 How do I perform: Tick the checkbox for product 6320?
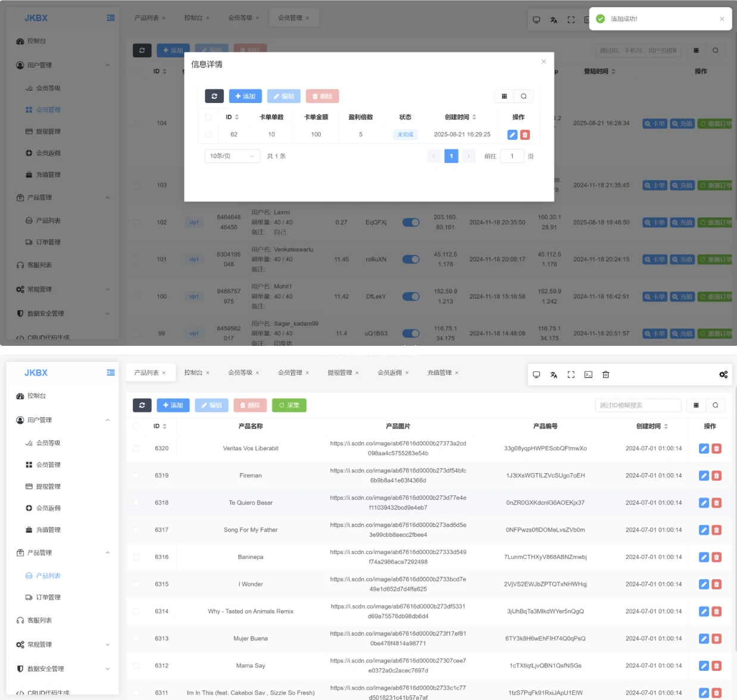pos(136,448)
